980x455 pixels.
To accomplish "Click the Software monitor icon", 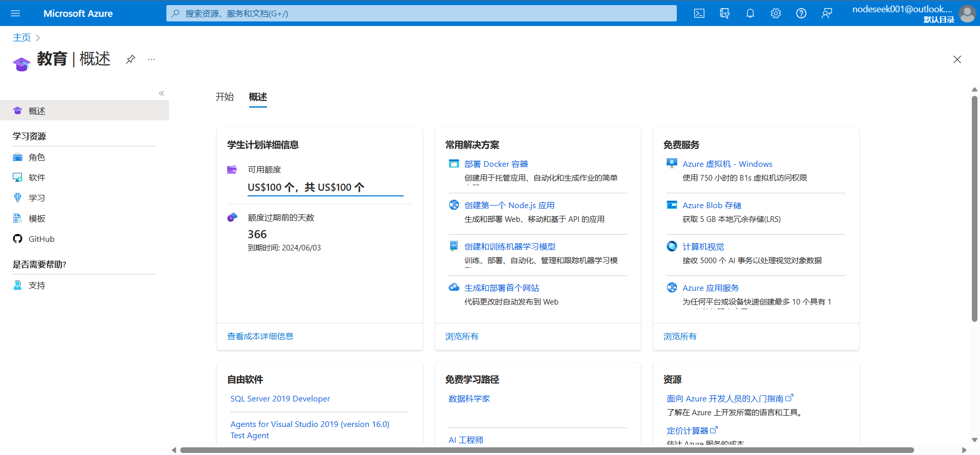I will point(17,178).
